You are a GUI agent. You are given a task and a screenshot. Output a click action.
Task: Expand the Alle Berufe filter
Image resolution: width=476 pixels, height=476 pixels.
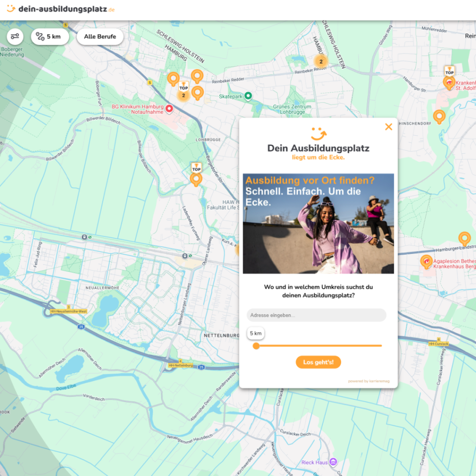[100, 37]
